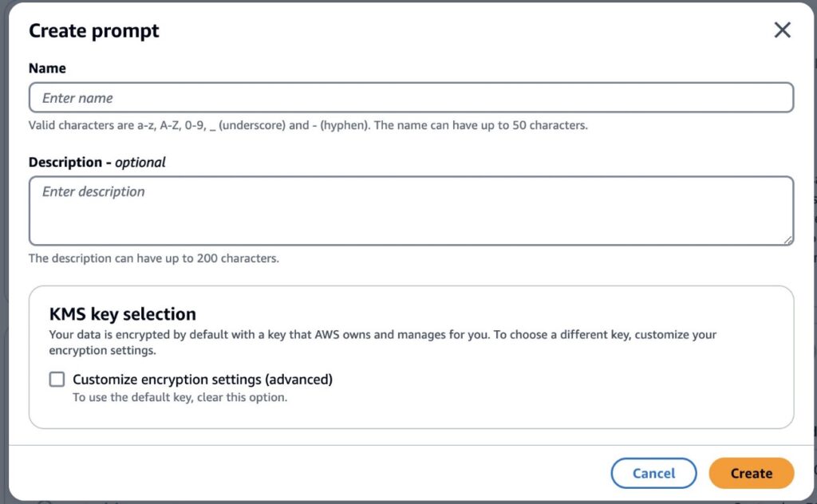Click the bold Name field label
Viewport: 817px width, 504px height.
pyautogui.click(x=47, y=69)
